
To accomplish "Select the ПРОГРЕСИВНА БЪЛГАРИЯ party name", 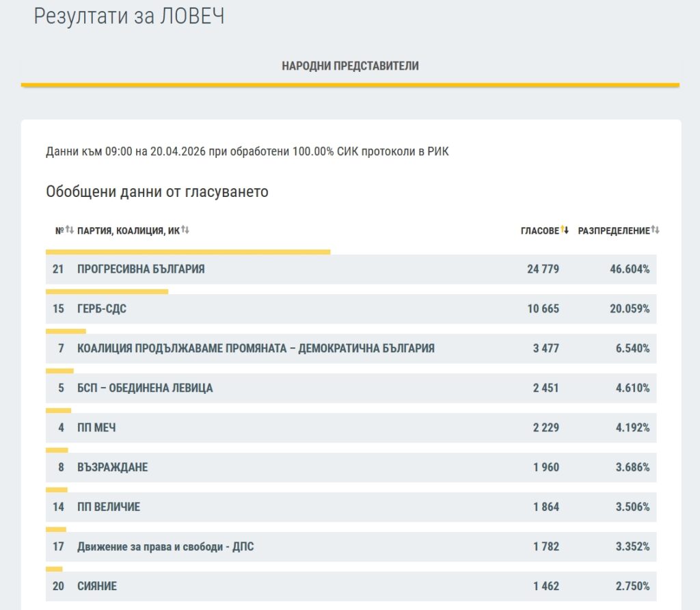I will [x=141, y=269].
